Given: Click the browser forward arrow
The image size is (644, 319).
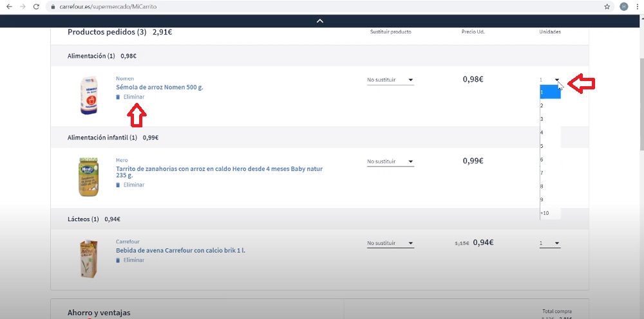Looking at the screenshot, I should (x=24, y=6).
